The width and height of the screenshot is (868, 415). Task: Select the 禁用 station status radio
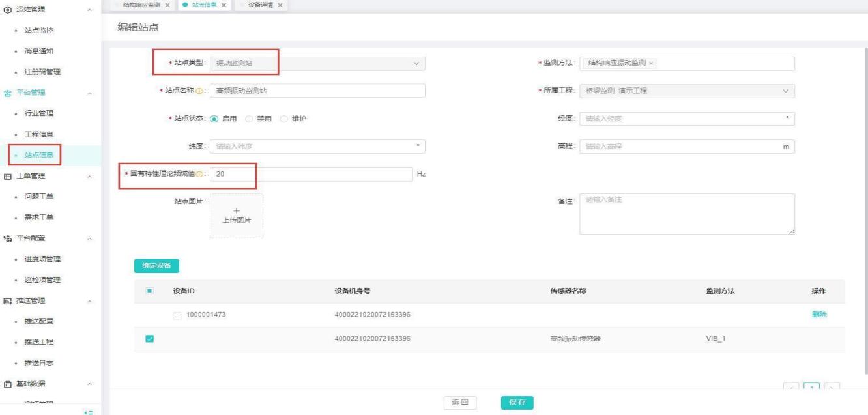248,119
